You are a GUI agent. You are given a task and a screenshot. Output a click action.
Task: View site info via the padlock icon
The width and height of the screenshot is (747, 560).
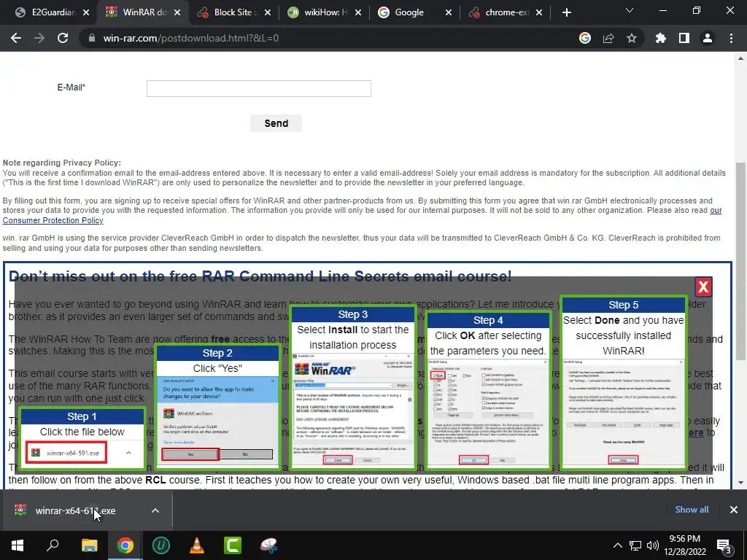(x=92, y=38)
